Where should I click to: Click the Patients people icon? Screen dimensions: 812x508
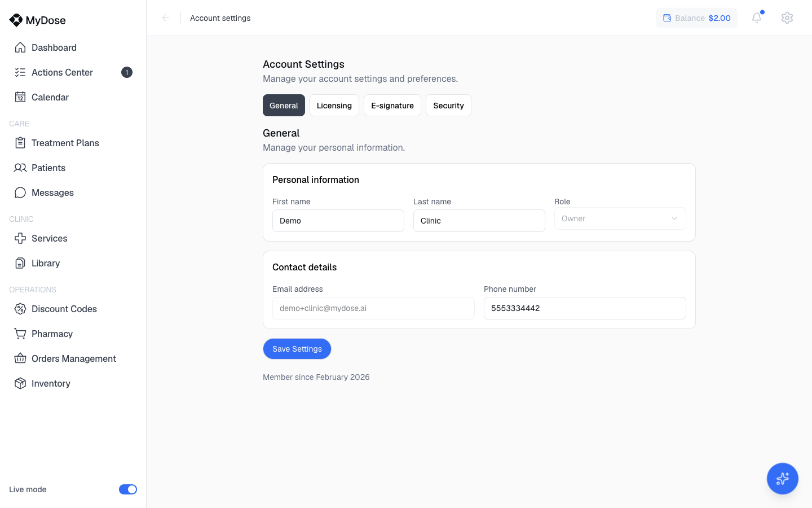coord(20,168)
